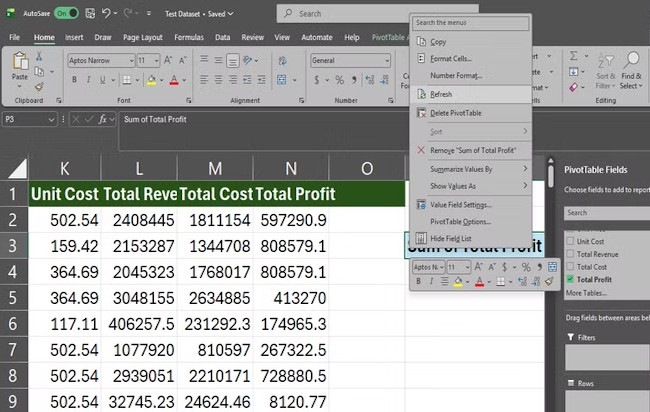Click the Wrap Text icon
The width and height of the screenshot is (650, 412).
(x=282, y=61)
